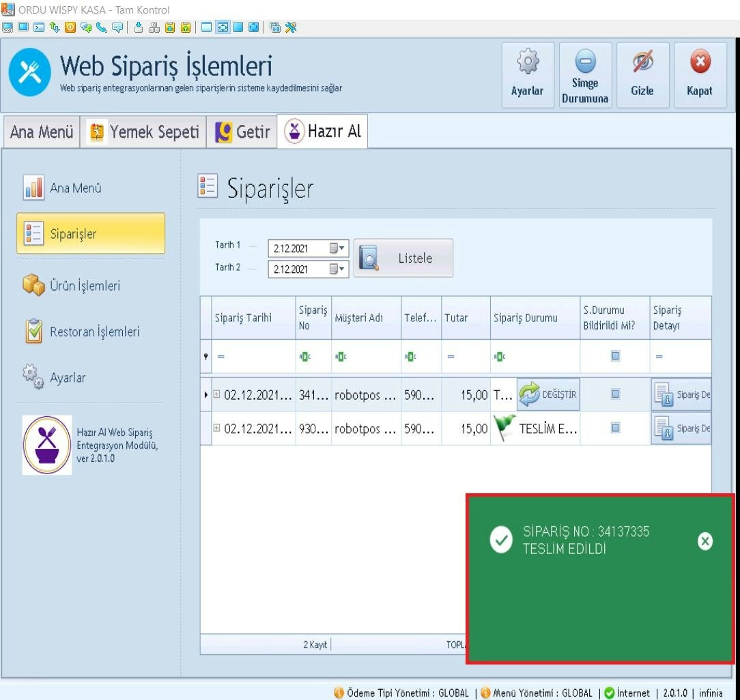Image resolution: width=740 pixels, height=700 pixels.
Task: Click the green flag on TESLİM E... row
Action: [x=504, y=428]
